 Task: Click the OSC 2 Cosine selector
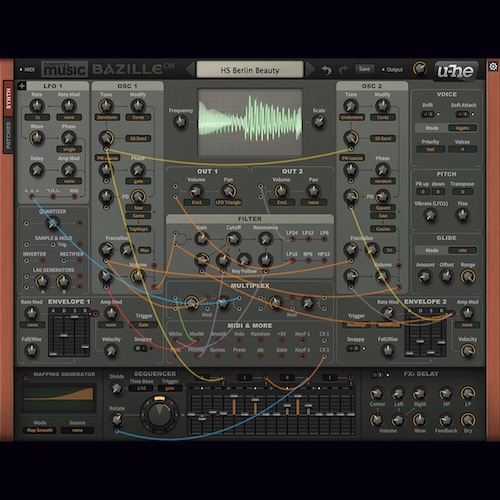pos(383,229)
